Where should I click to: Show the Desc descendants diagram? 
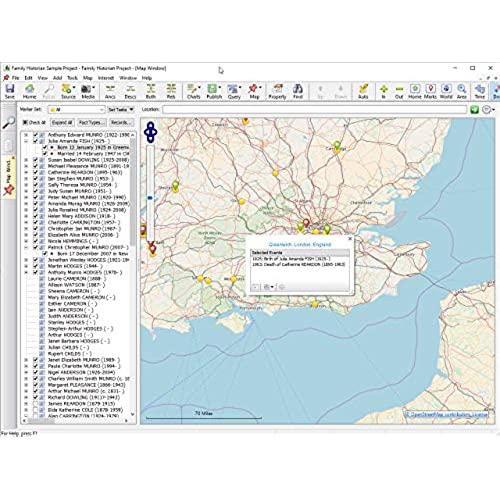(x=130, y=91)
